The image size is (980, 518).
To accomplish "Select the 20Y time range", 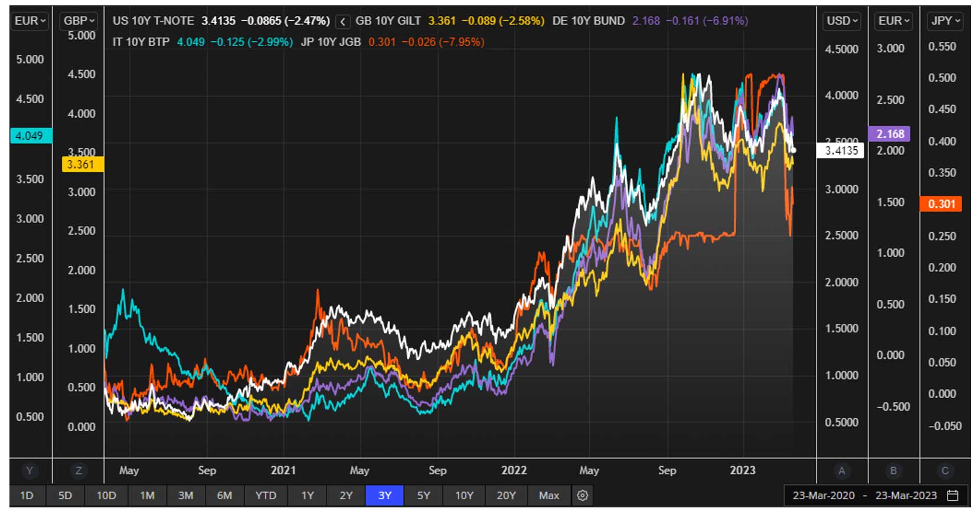I will point(506,496).
